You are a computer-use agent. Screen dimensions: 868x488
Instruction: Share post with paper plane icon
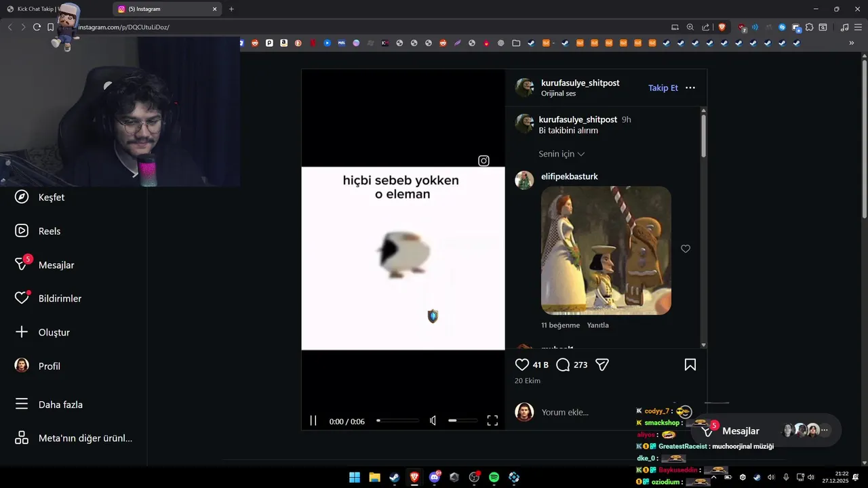click(x=602, y=365)
